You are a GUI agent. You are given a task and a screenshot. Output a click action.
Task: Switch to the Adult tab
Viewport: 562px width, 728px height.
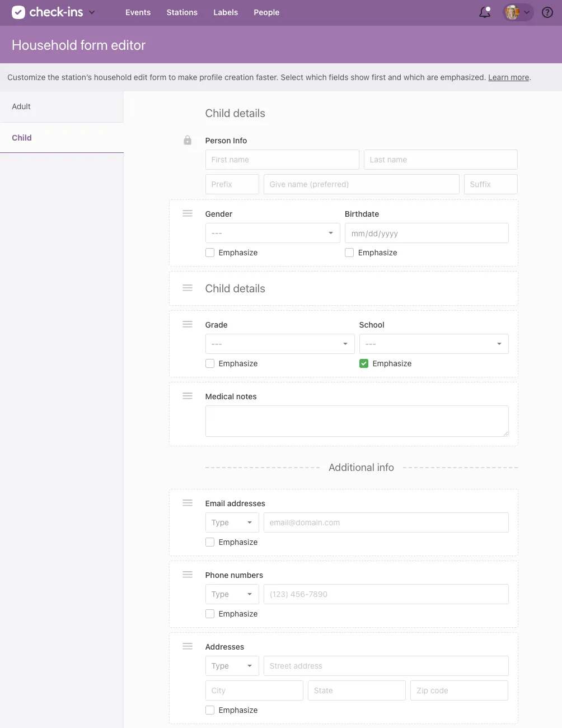(22, 106)
